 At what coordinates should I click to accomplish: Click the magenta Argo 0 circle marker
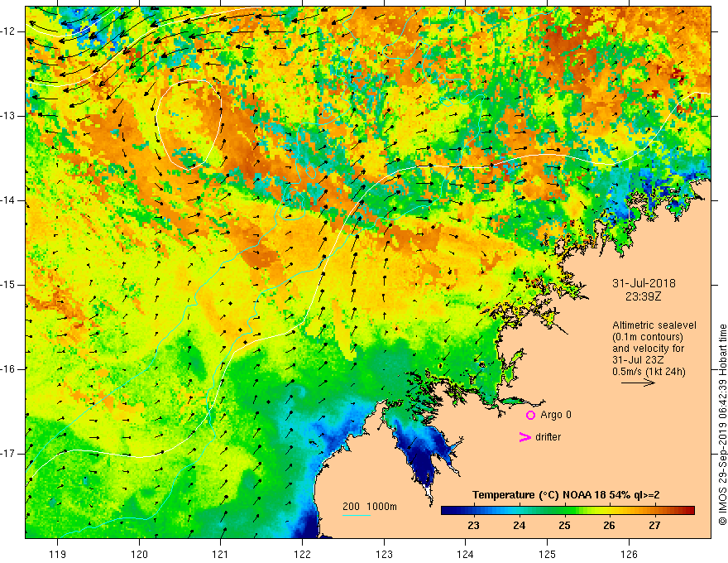click(530, 416)
